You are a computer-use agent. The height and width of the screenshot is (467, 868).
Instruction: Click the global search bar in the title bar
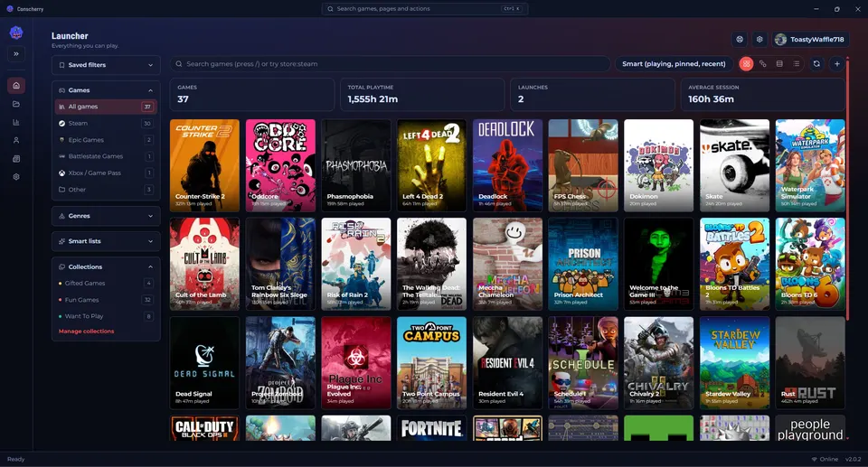(x=425, y=9)
